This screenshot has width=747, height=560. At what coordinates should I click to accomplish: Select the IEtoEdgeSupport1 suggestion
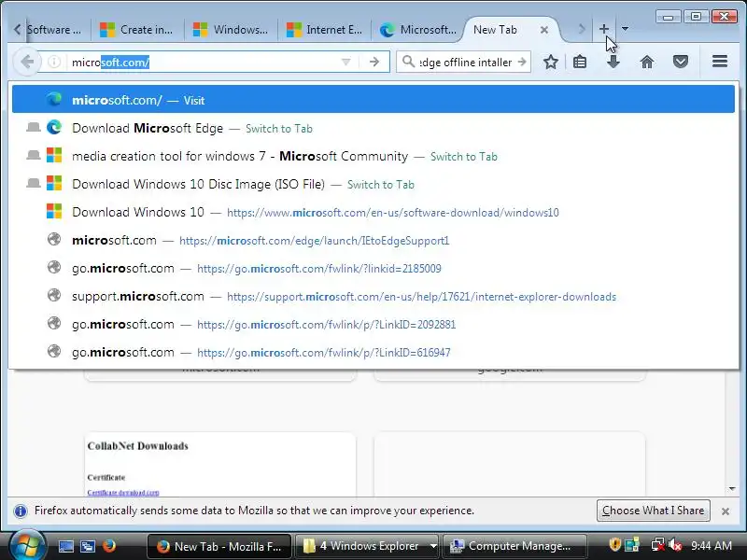coord(373,240)
